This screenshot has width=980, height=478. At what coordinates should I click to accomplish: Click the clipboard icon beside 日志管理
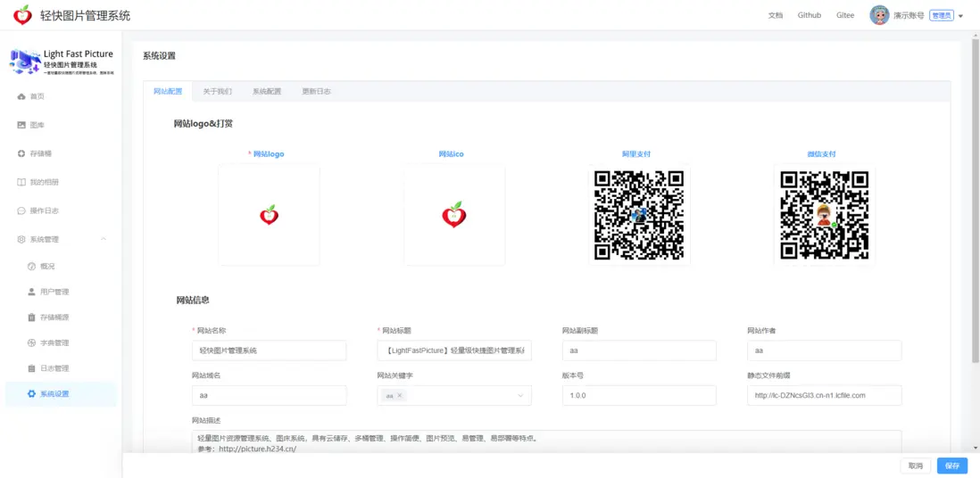[31, 368]
